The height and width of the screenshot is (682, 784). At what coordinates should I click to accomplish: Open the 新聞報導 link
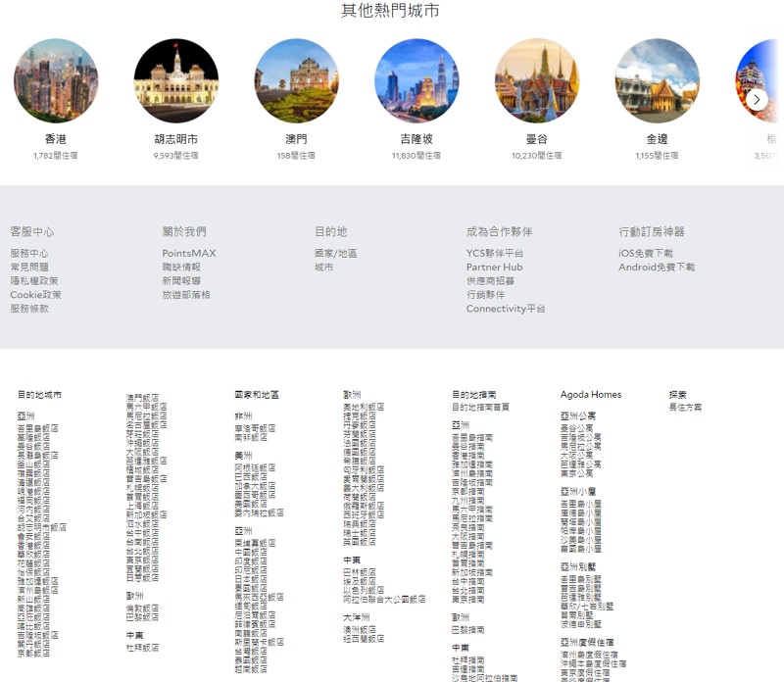click(x=181, y=281)
